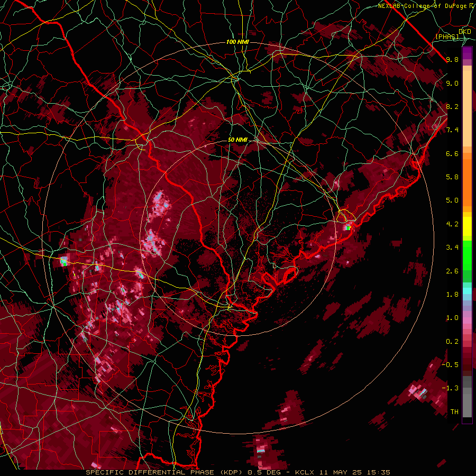This screenshot has width=476, height=476.
Task: Click the 7.4 value on the color scale
Action: point(452,130)
